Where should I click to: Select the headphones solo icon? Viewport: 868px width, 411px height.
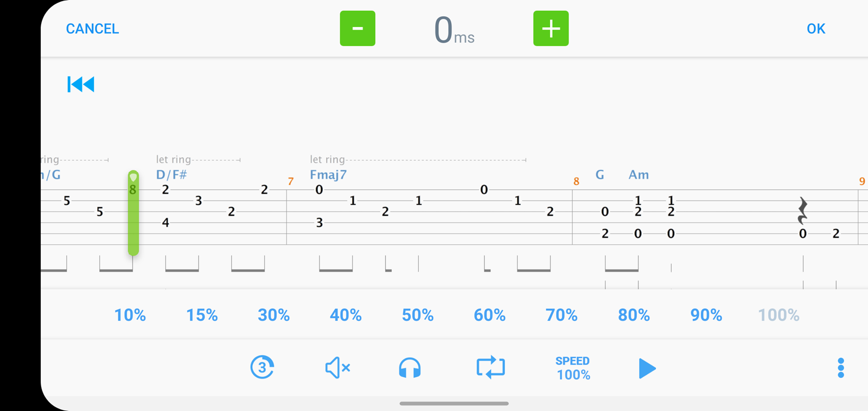410,368
